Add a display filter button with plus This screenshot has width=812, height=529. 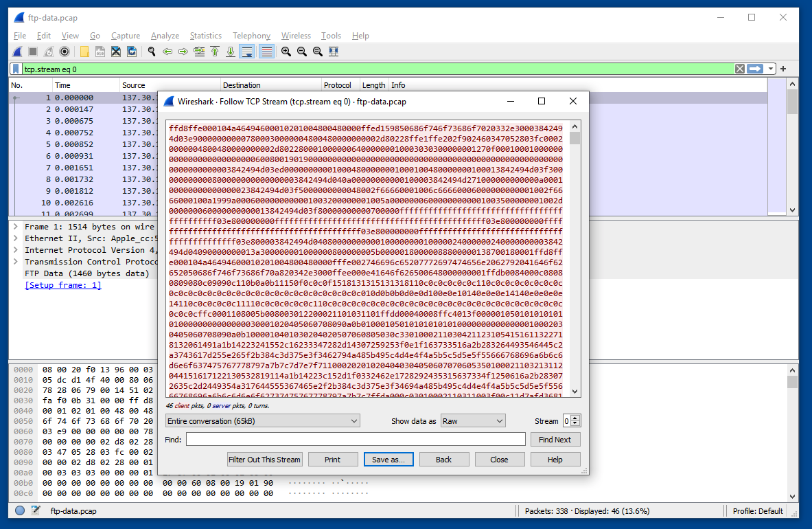[783, 69]
